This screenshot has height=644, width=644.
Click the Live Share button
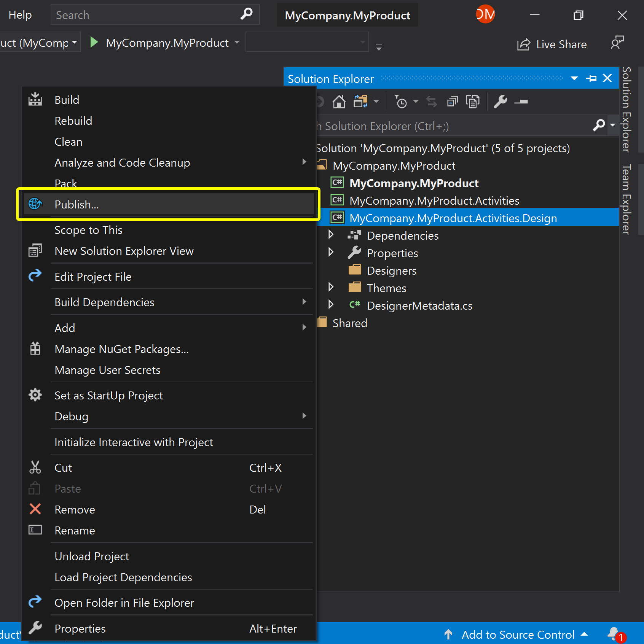click(552, 45)
